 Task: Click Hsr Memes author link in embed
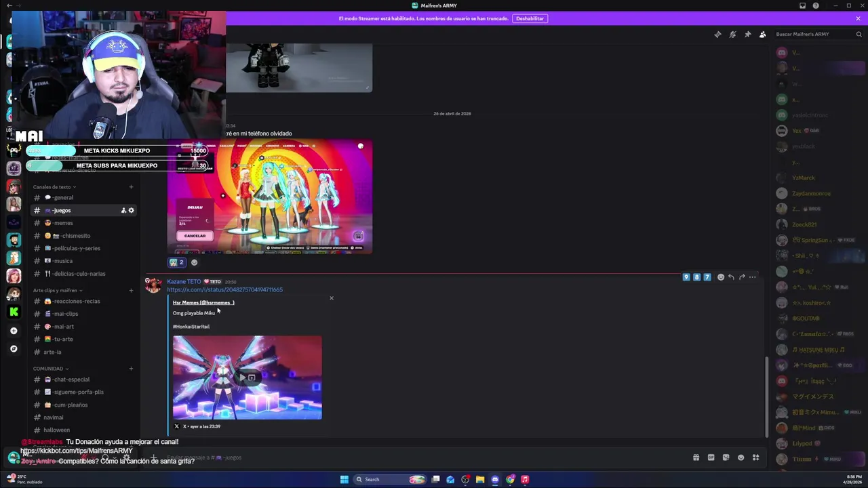point(203,302)
